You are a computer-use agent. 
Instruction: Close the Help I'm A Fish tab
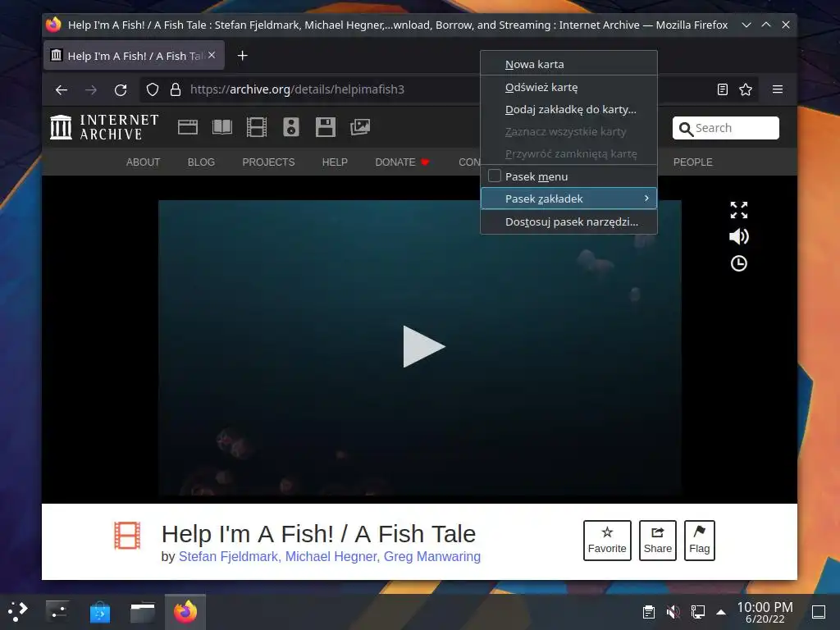212,55
